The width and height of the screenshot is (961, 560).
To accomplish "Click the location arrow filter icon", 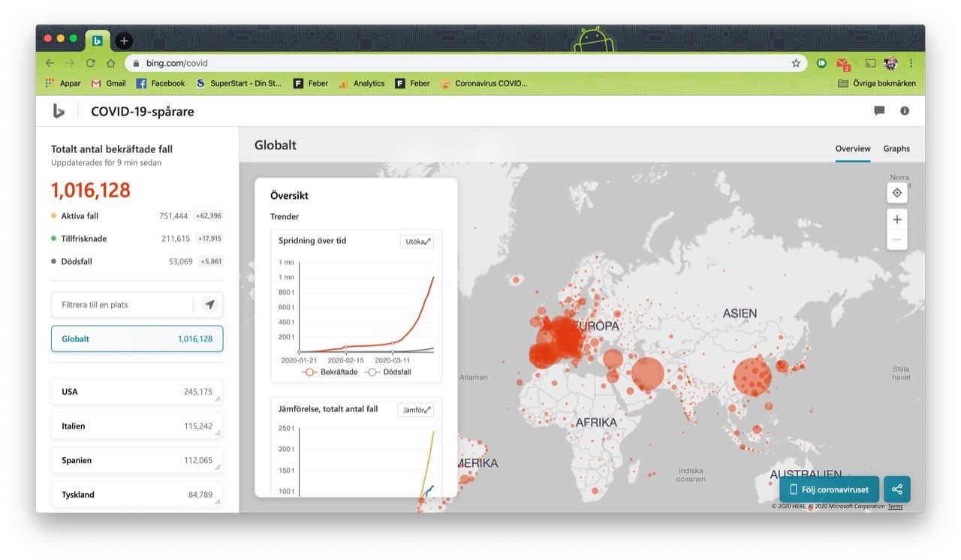I will point(209,305).
